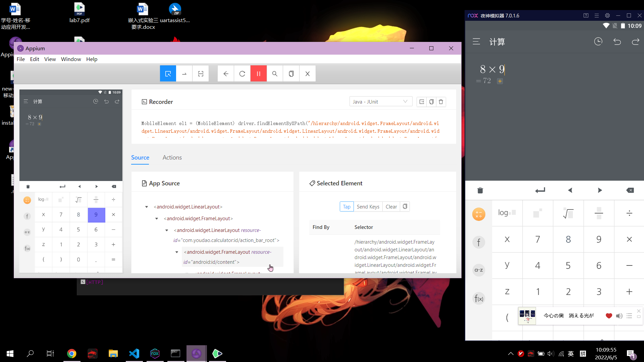Click trash icon in Nox calculator
This screenshot has width=644, height=362.
click(480, 190)
